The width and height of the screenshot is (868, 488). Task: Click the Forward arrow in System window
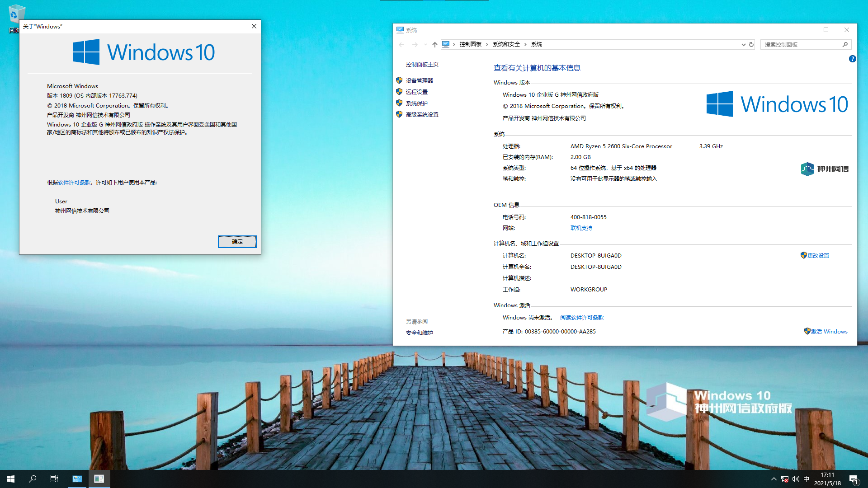point(415,44)
